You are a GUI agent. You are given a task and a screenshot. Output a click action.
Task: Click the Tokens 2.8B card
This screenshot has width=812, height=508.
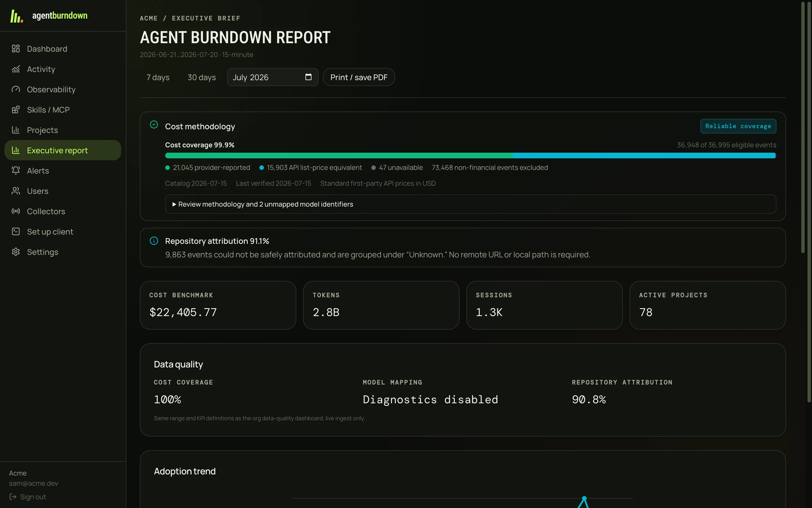(381, 305)
